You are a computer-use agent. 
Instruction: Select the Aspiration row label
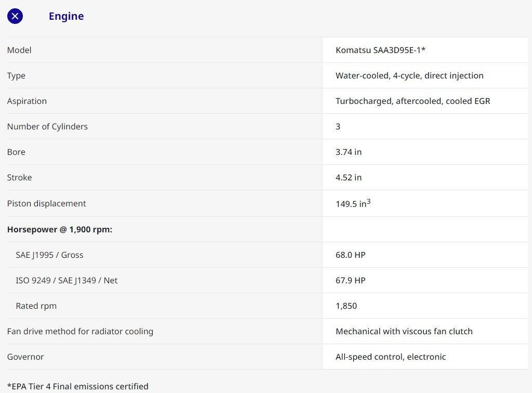click(x=27, y=101)
